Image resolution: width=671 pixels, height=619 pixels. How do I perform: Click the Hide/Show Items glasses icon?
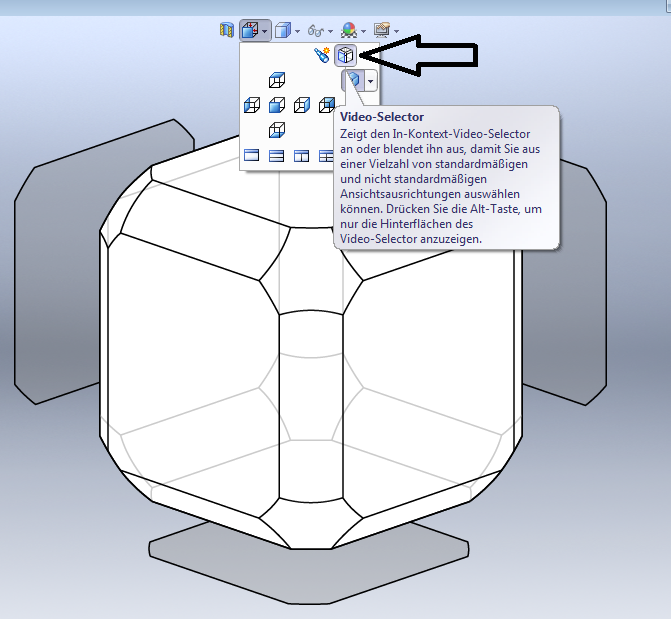click(316, 31)
